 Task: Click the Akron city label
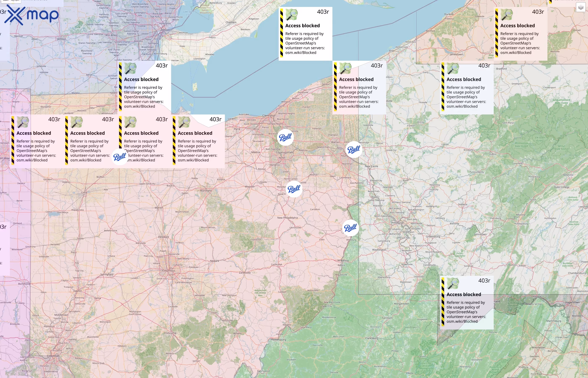282,158
